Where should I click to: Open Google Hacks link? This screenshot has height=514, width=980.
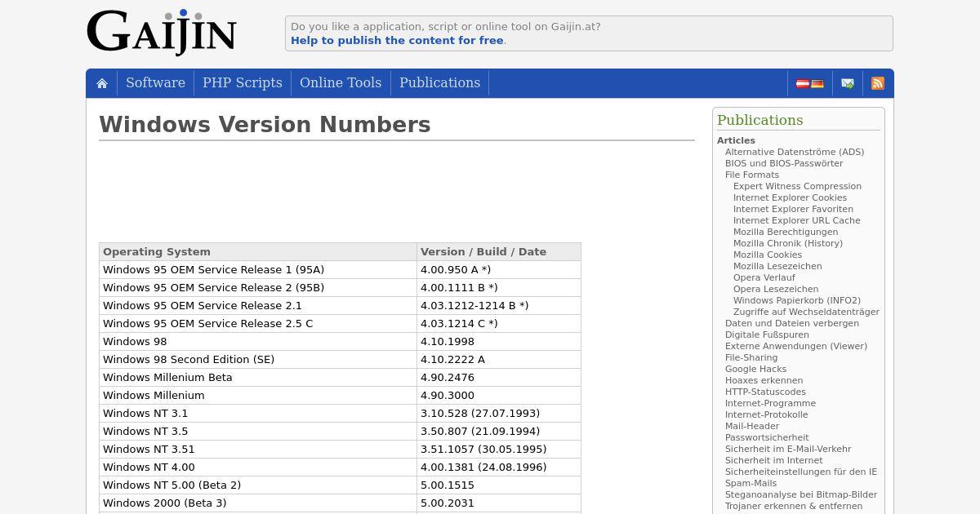point(755,369)
